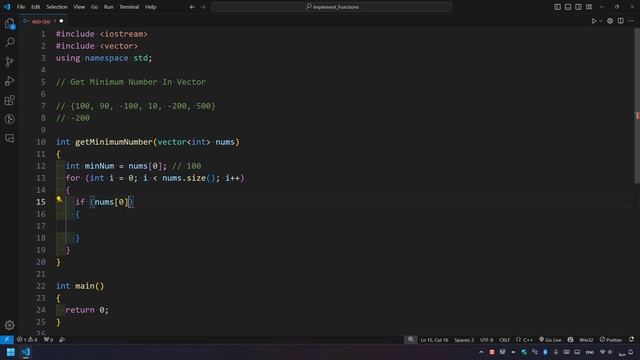Click the ENG language indicator in the taskbar
This screenshot has height=360, width=640.
(x=590, y=352)
